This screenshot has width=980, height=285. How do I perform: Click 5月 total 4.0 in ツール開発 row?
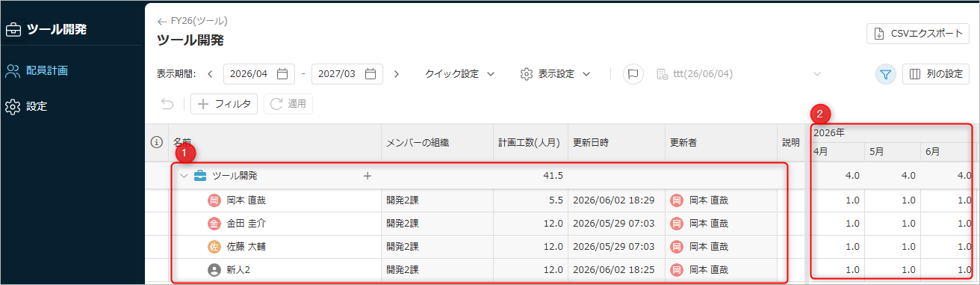click(909, 176)
